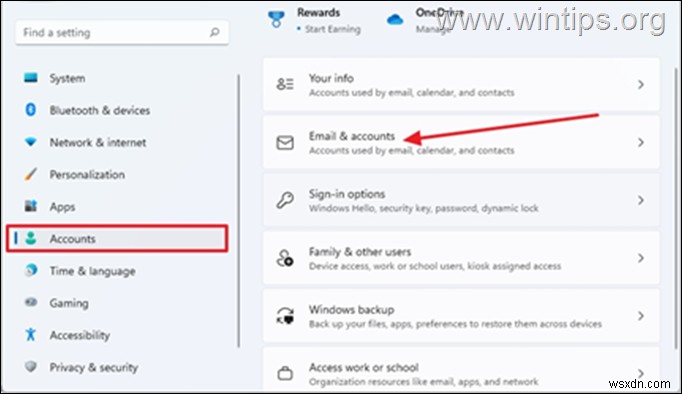Expand Sign-in options chevron
This screenshot has height=394, width=682.
point(641,200)
